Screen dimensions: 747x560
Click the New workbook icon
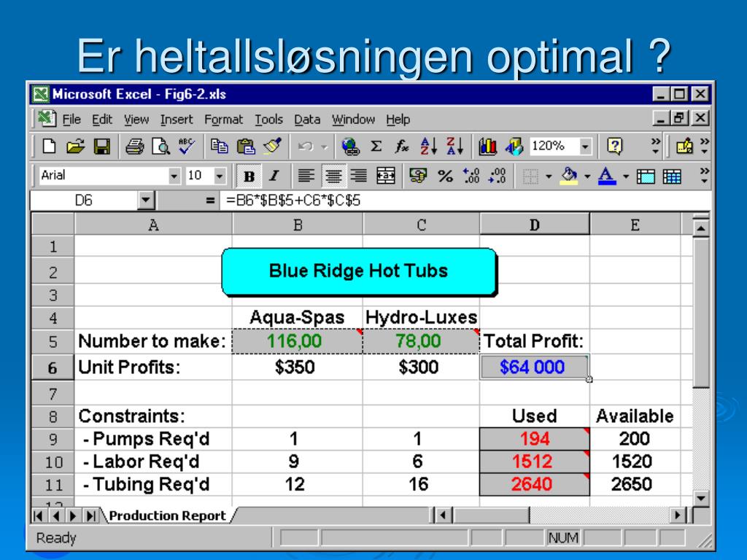tap(49, 146)
